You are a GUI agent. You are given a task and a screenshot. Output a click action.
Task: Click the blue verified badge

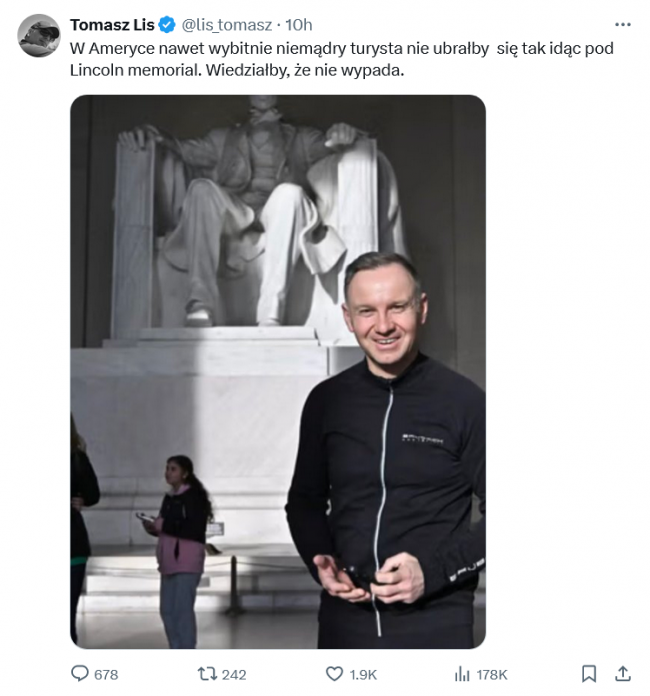pyautogui.click(x=167, y=25)
